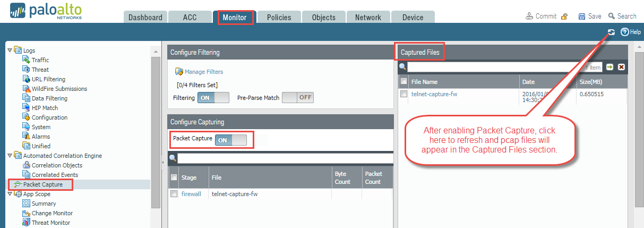Open the Threat Monitor icon
644x228 pixels.
26,223
